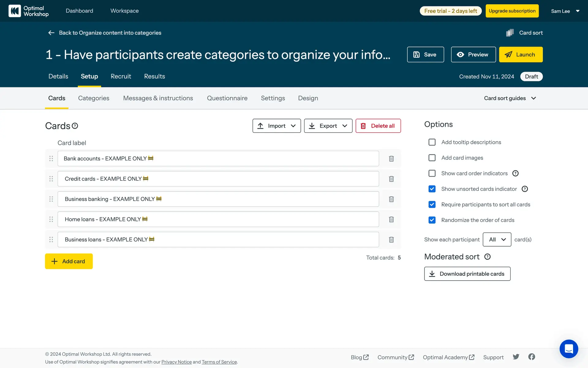Click help icon next to Moderated sort
588x368 pixels.
[487, 257]
